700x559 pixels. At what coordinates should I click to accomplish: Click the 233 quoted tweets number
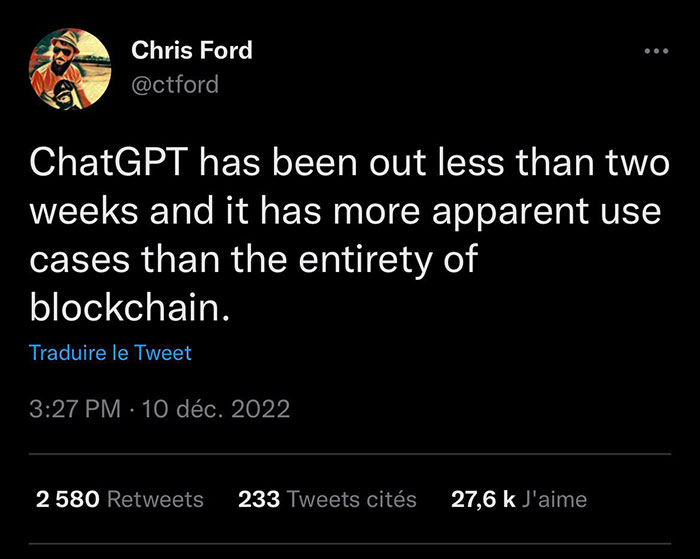(258, 499)
